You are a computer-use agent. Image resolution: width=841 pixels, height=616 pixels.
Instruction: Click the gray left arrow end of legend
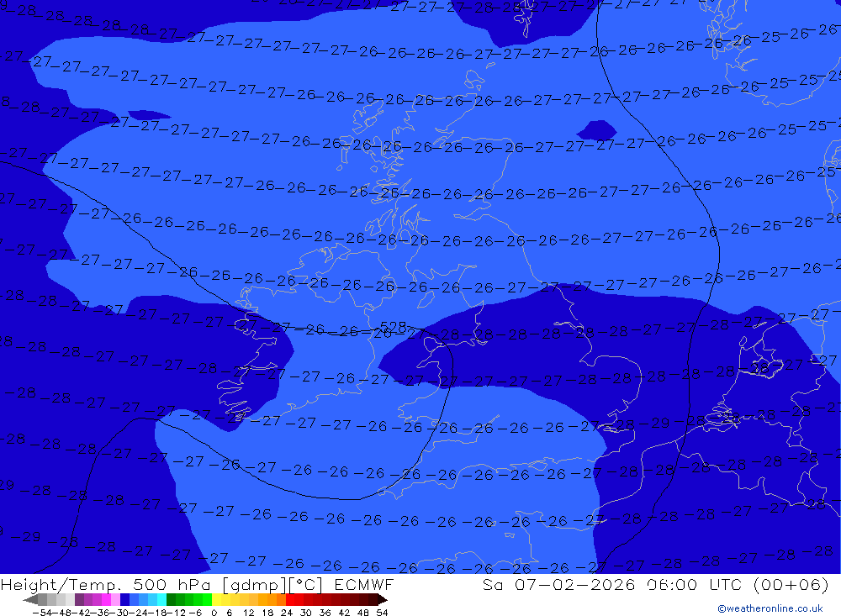(x=31, y=599)
